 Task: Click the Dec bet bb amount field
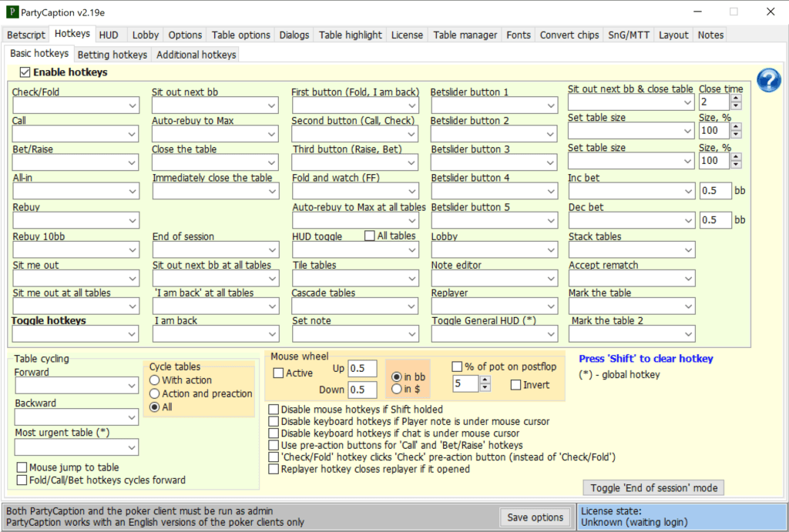pos(716,220)
